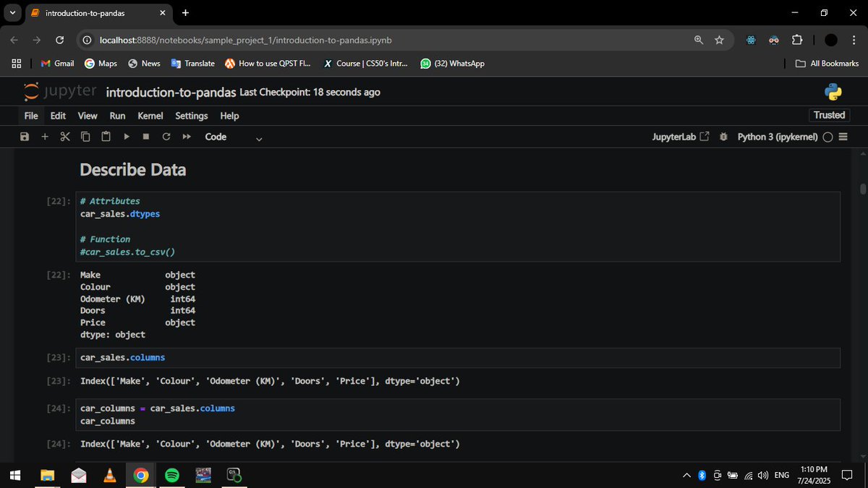Paste cell from clipboard using the toolbar icon
This screenshot has height=488, width=868.
pyautogui.click(x=106, y=137)
